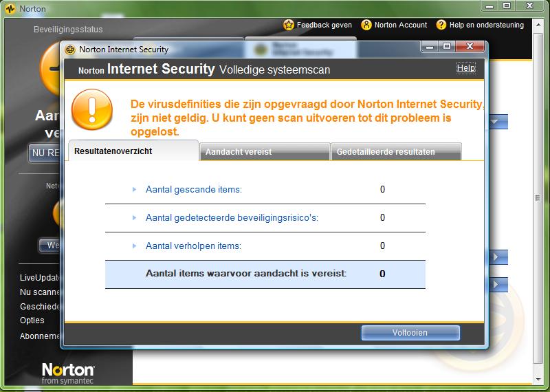Click the Aantal gescande items link

pos(194,190)
